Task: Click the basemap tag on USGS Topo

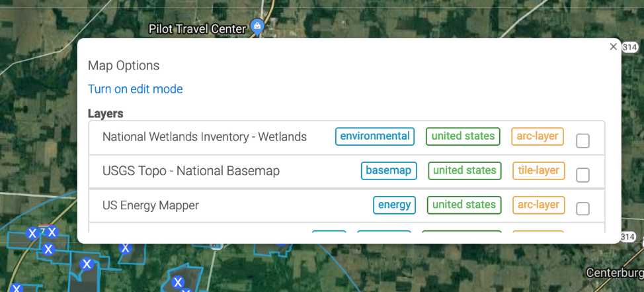Action: 389,171
